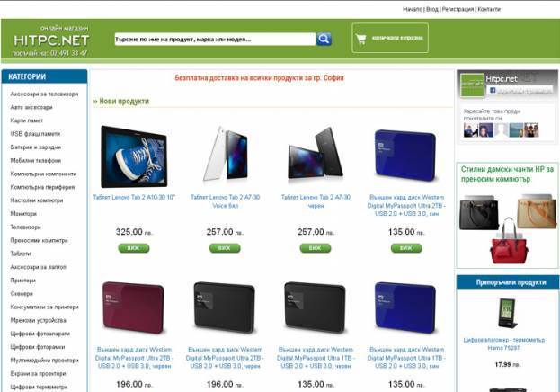The width and height of the screenshot is (560, 392).
Task: Click the HP ladies laptop bags banner
Action: click(x=507, y=216)
